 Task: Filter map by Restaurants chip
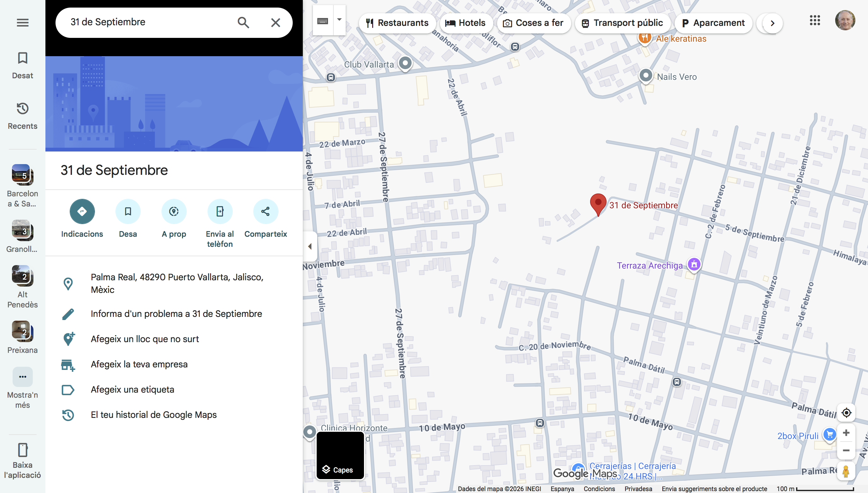397,23
